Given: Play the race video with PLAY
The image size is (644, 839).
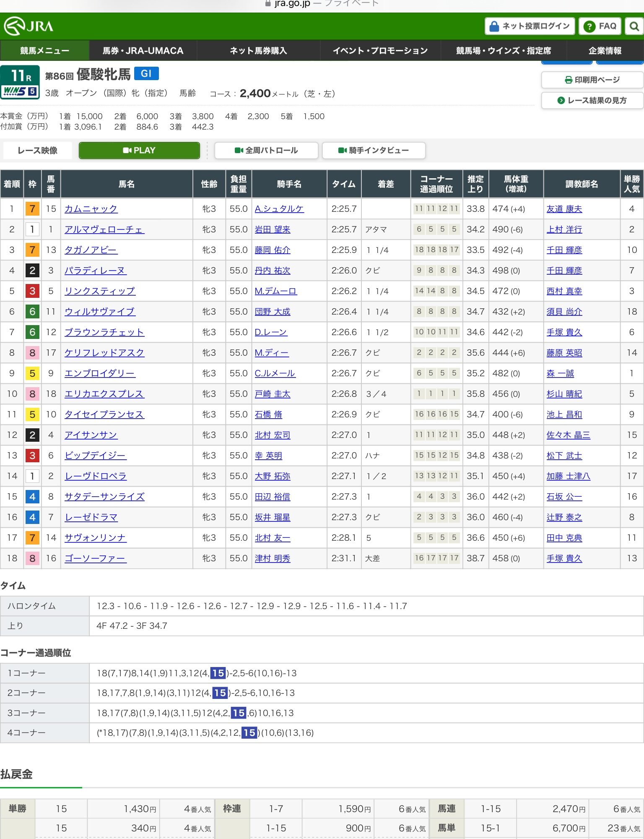Looking at the screenshot, I should (139, 150).
